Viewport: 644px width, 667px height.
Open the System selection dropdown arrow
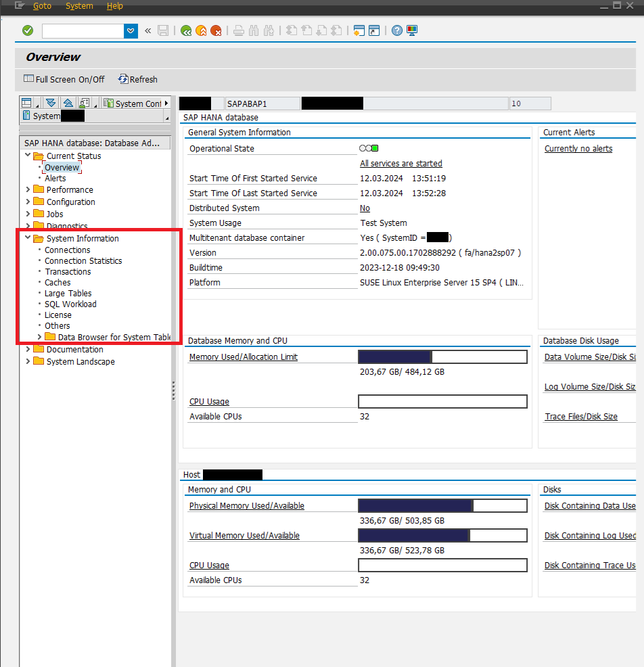click(166, 118)
